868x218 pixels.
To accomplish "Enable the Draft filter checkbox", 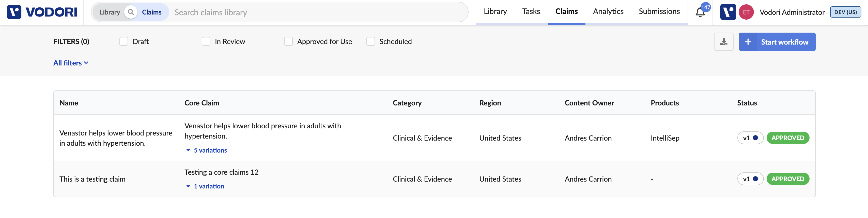I will click(124, 41).
